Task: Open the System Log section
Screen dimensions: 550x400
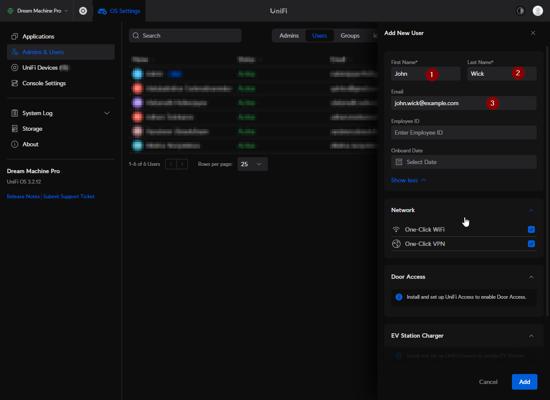Action: [37, 113]
